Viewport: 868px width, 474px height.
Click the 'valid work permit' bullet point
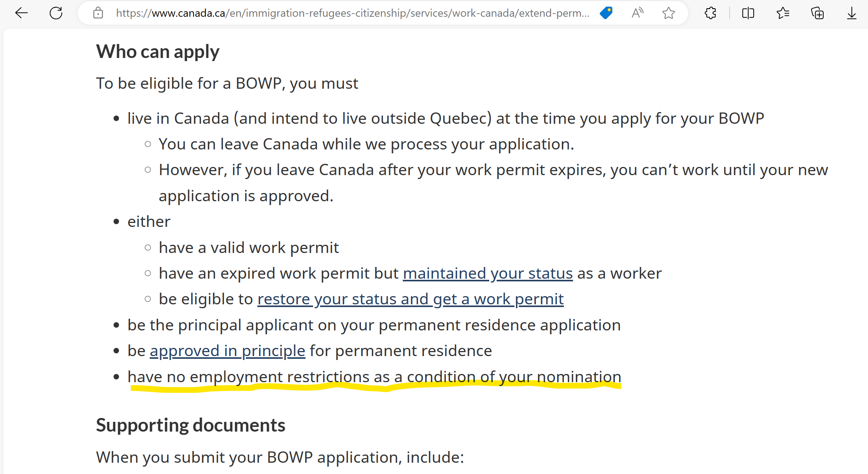[248, 247]
